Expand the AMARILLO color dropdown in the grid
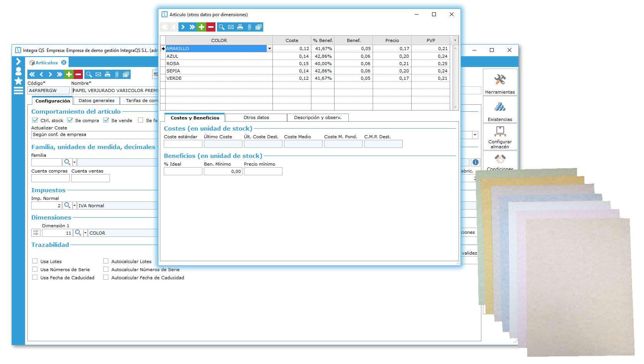This screenshot has height=364, width=644. tap(269, 49)
